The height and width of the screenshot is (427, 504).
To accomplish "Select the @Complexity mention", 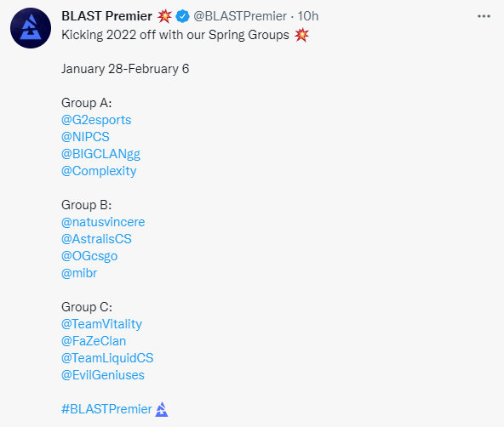I will pos(99,171).
